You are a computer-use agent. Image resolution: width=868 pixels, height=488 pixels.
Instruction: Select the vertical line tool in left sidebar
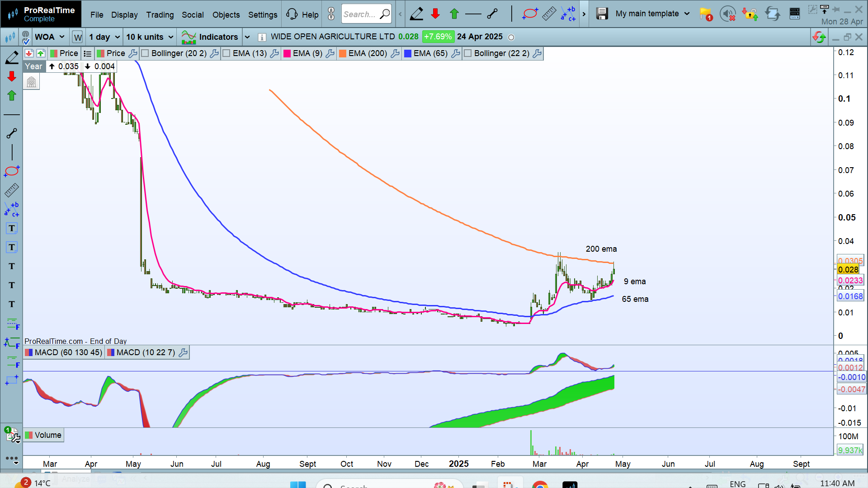tap(12, 152)
